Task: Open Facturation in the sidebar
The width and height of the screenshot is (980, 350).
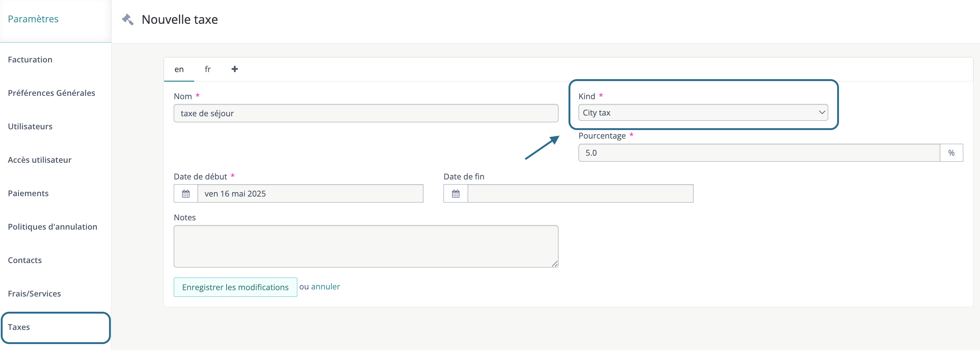Action: coord(30,60)
